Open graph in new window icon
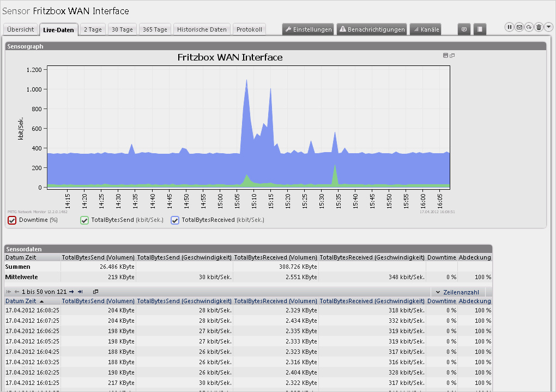The width and height of the screenshot is (556, 392). click(x=452, y=56)
